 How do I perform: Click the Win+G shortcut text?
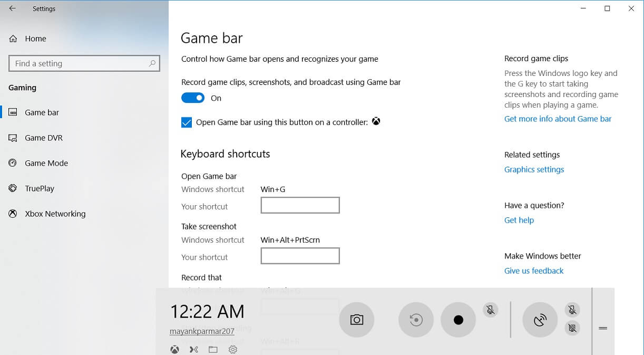point(273,189)
